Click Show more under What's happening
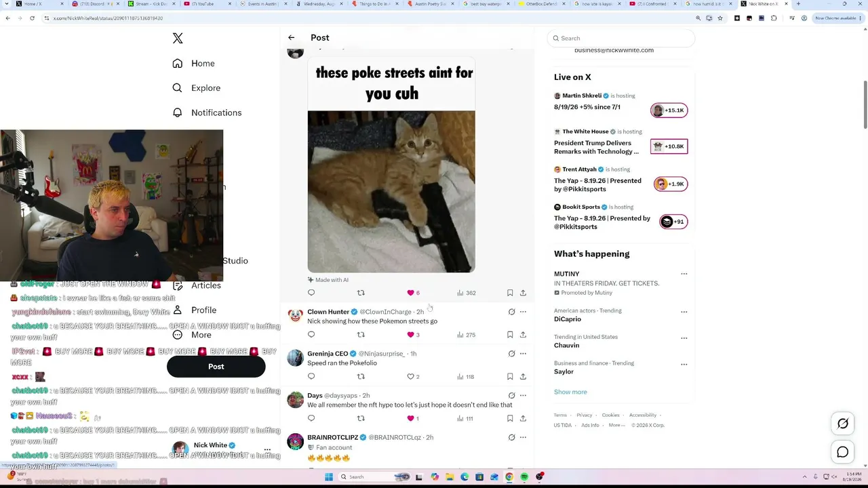The width and height of the screenshot is (868, 488). [x=570, y=392]
